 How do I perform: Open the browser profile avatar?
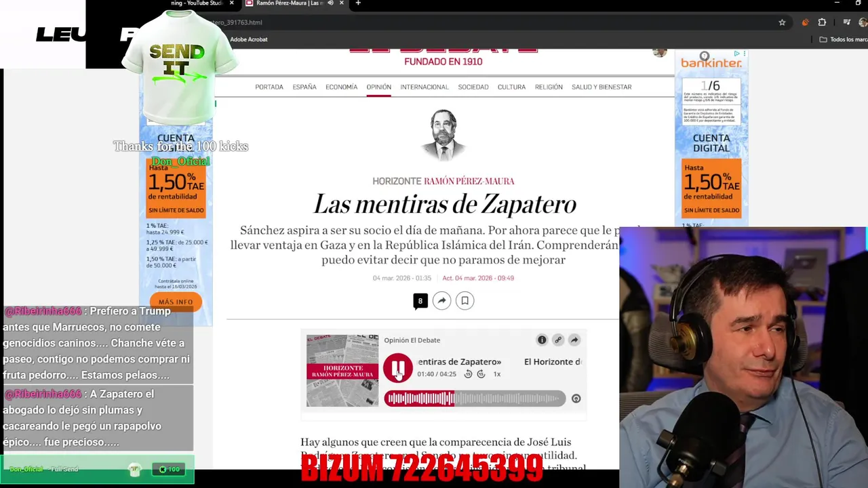click(x=863, y=22)
